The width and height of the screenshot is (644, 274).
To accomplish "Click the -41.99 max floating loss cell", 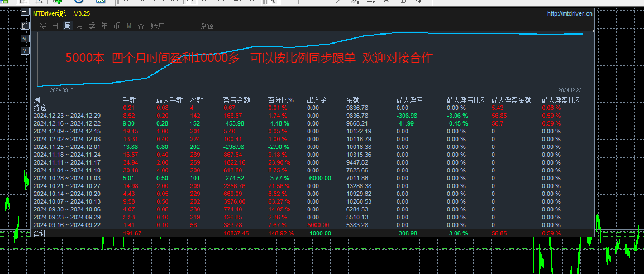I will (404, 123).
